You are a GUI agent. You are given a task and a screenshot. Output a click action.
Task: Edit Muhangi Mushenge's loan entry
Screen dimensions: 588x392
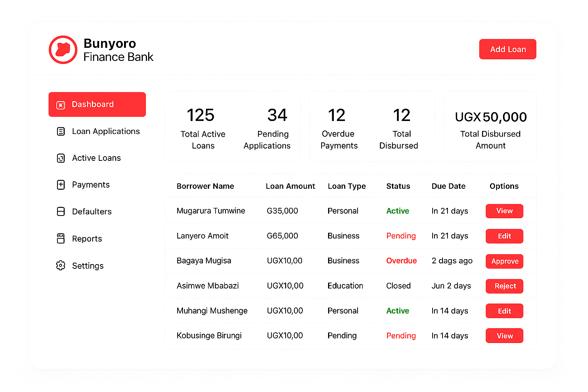pos(505,311)
